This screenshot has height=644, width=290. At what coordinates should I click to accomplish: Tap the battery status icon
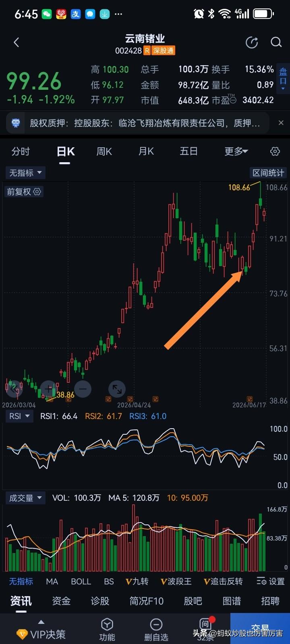click(x=264, y=14)
